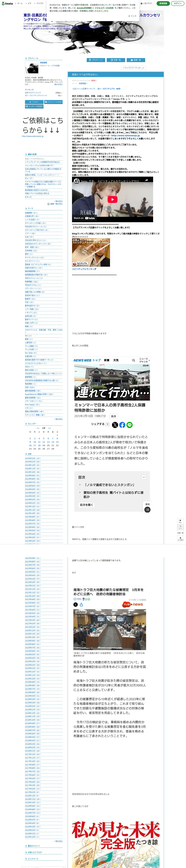The height and width of the screenshot is (868, 186).
Task: Open 全体ブログランキング link
Action: 33,93
